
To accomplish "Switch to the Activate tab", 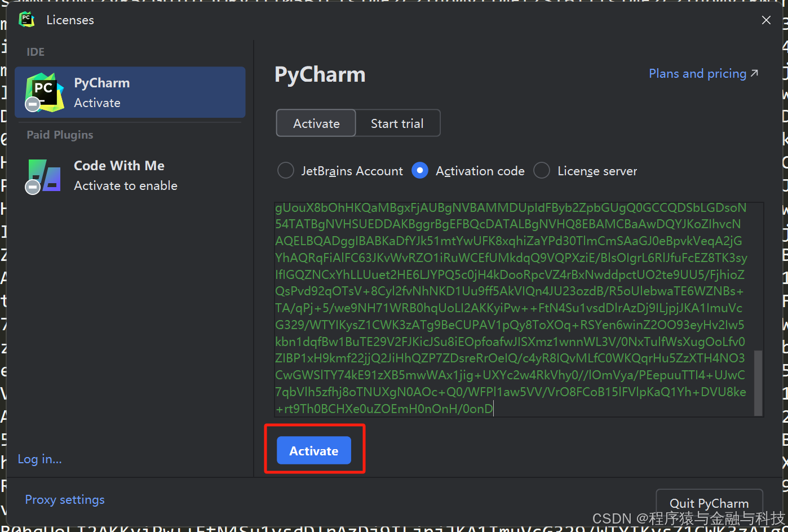I will tap(316, 123).
